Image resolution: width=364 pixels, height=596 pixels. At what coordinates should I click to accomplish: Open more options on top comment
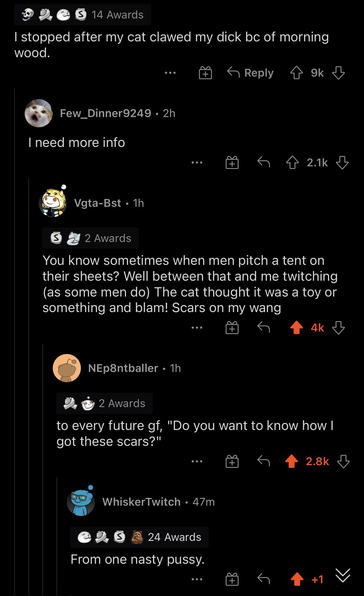[x=170, y=73]
